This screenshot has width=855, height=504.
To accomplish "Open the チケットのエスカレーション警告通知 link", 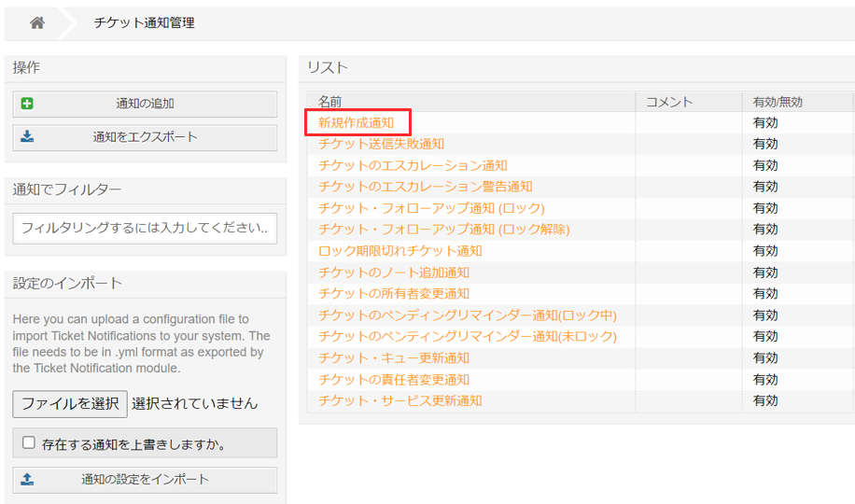I will coord(426,187).
